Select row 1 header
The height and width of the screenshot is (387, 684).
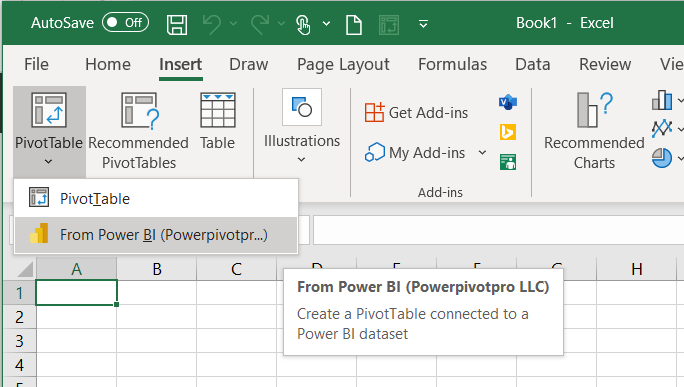point(19,293)
